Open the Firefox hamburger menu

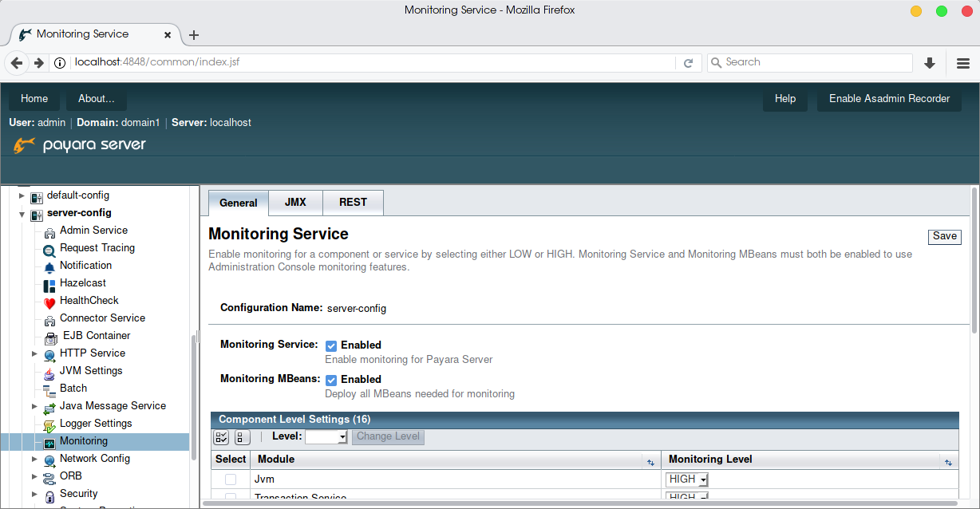click(963, 63)
